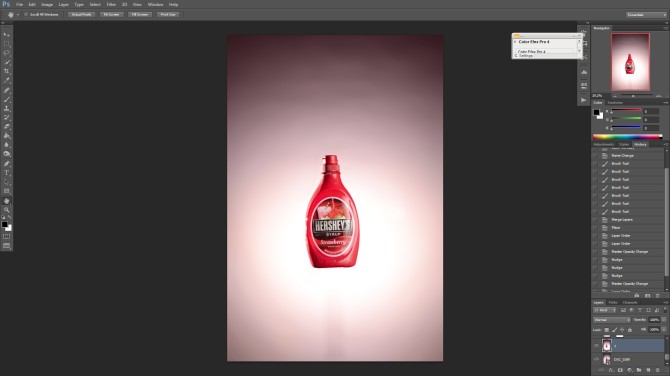Click the Fill Screen button
The height and width of the screenshot is (376, 670).
(x=140, y=15)
